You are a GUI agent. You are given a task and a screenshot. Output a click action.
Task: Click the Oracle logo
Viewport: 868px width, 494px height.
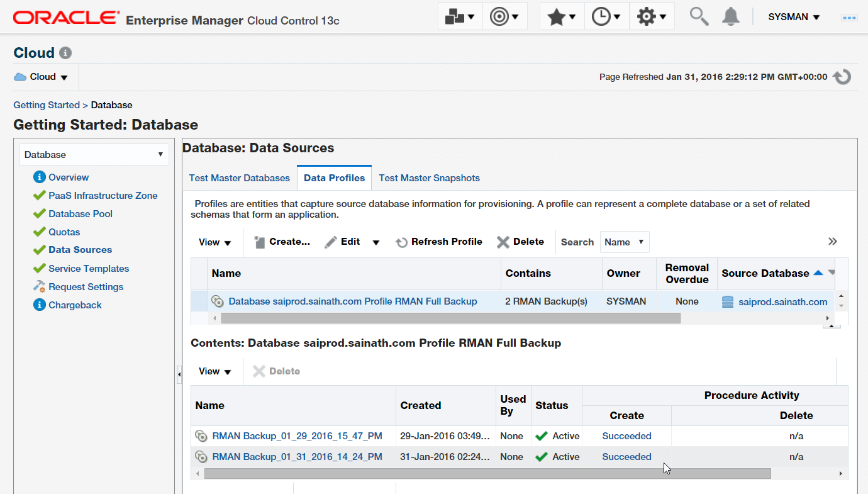(x=66, y=18)
